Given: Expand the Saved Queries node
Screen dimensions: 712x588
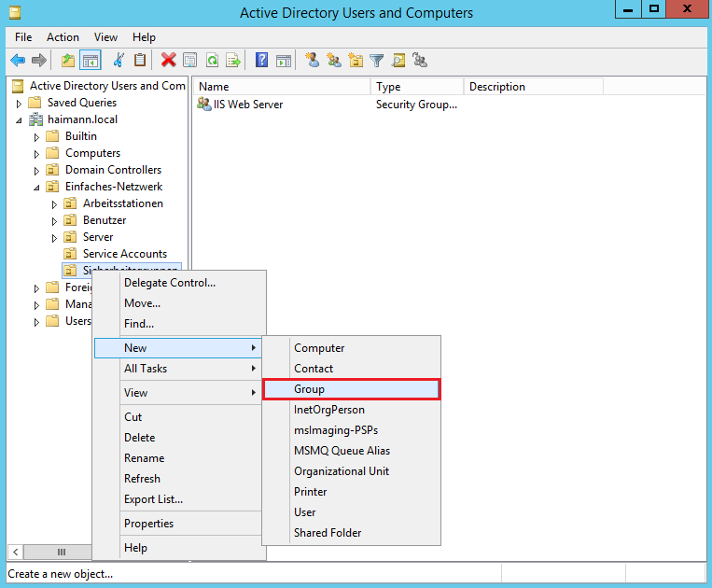Looking at the screenshot, I should (19, 104).
